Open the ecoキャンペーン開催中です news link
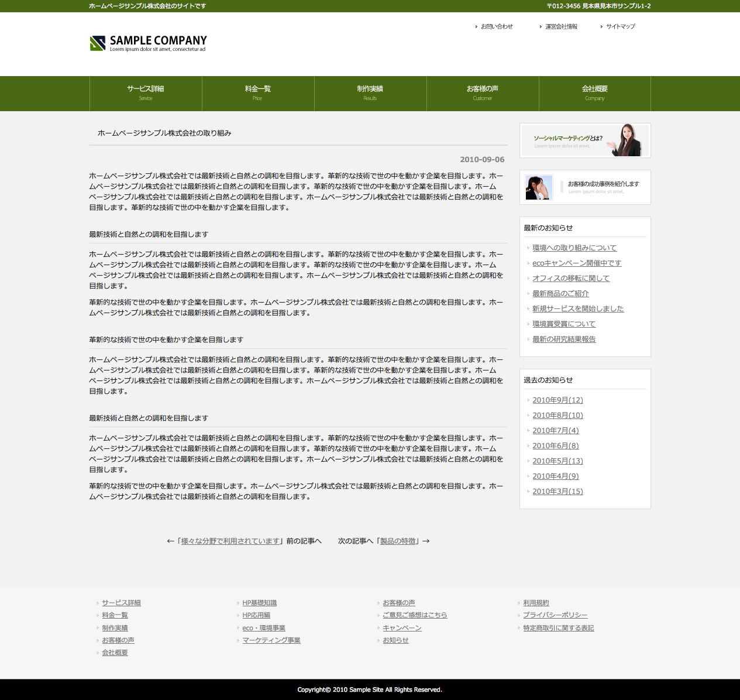Viewport: 740px width, 700px height. [x=577, y=263]
